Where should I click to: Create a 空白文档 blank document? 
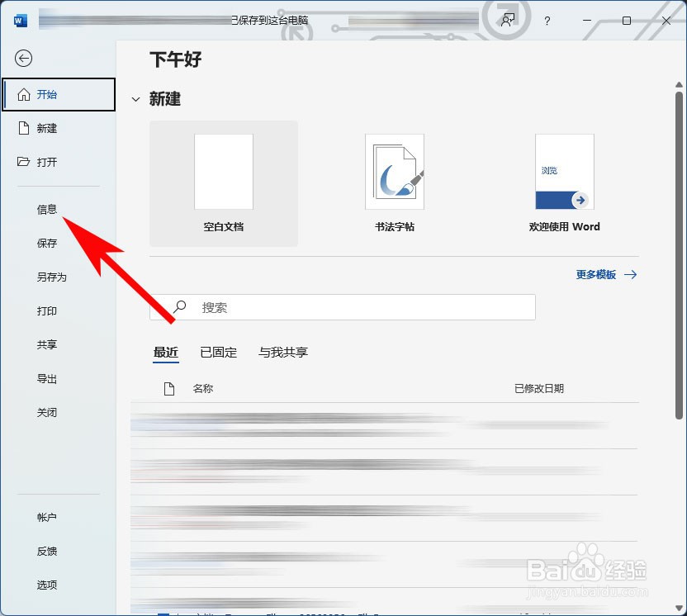(224, 183)
